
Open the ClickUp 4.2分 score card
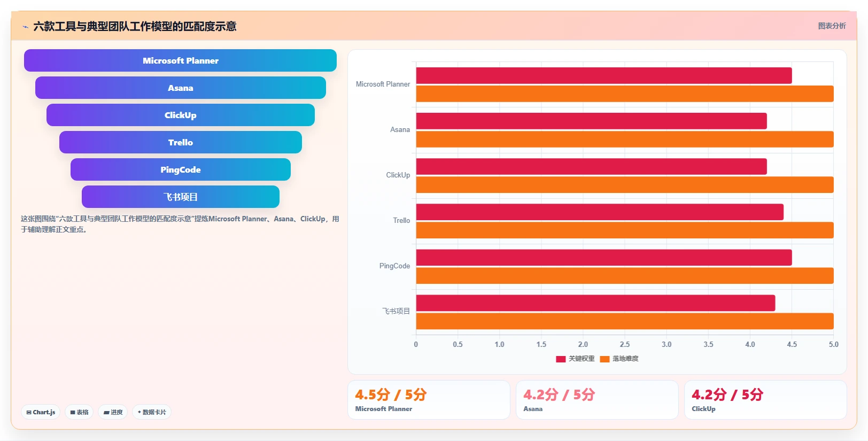coord(765,400)
